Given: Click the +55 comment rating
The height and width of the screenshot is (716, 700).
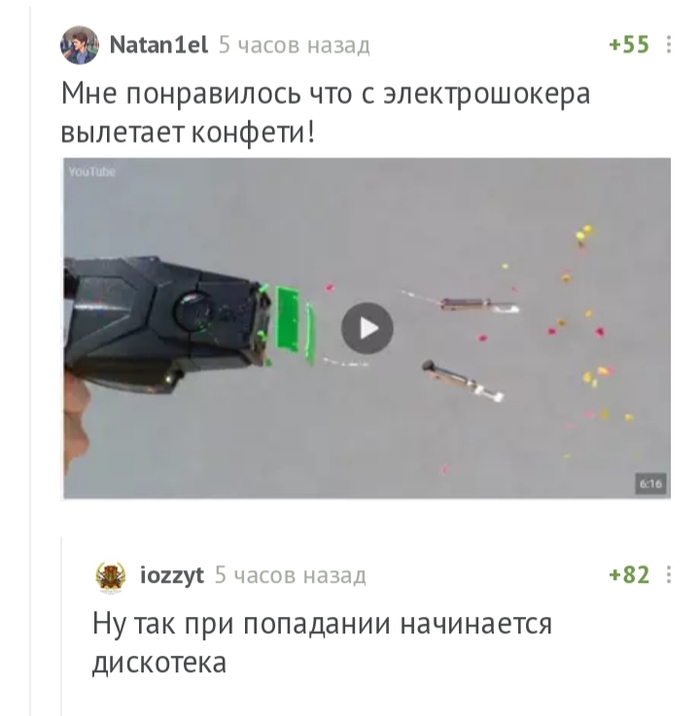Looking at the screenshot, I should click(629, 45).
